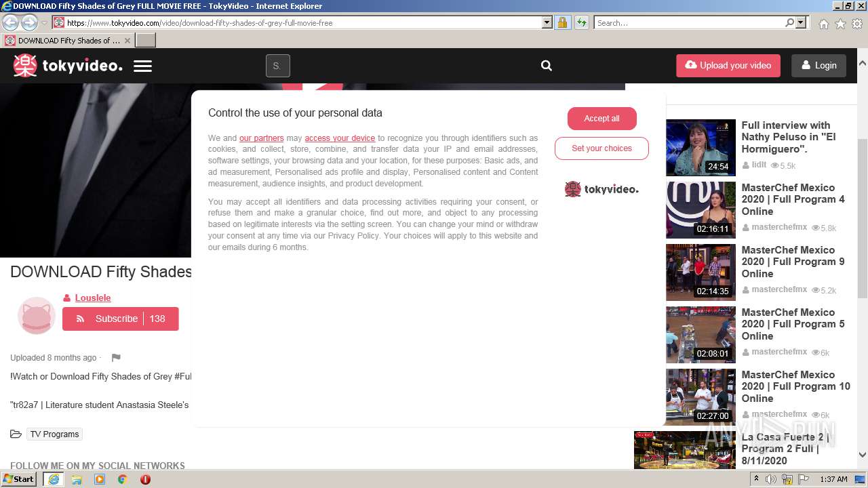
Task: Open the 'our partners' link
Action: pos(262,138)
